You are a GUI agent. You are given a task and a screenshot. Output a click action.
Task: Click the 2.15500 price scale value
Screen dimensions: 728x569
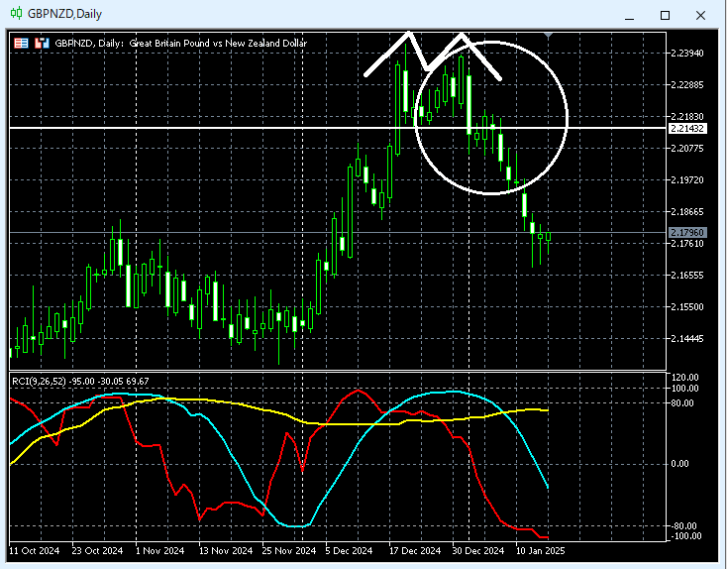point(687,307)
